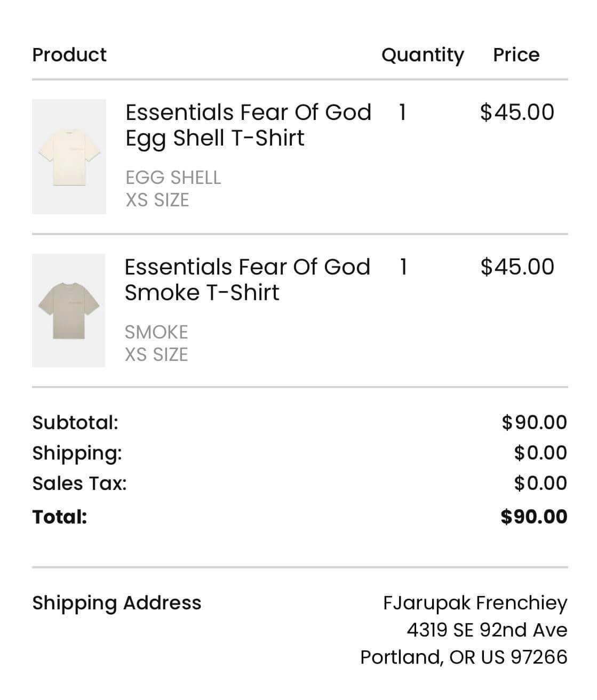Click the Sales Tax amount $0.00
The width and height of the screenshot is (597, 700).
point(540,483)
